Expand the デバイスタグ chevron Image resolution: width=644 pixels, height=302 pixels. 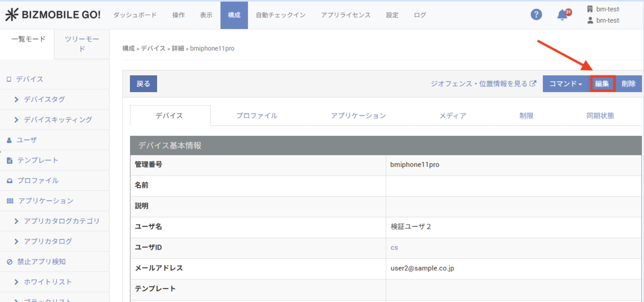16,99
